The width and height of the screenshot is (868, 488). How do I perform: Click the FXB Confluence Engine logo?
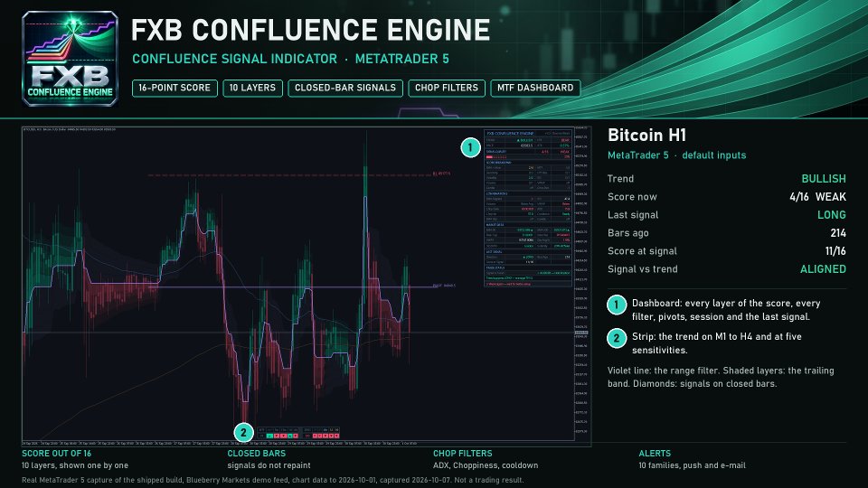pos(70,59)
